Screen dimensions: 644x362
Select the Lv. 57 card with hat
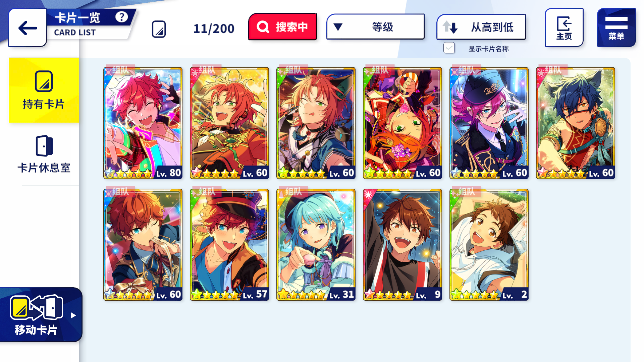(x=229, y=245)
